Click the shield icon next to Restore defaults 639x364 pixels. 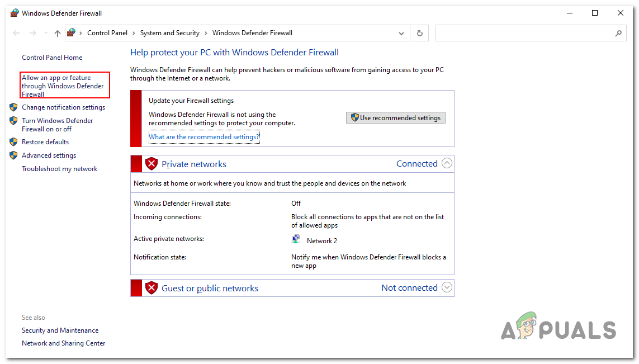click(x=13, y=141)
